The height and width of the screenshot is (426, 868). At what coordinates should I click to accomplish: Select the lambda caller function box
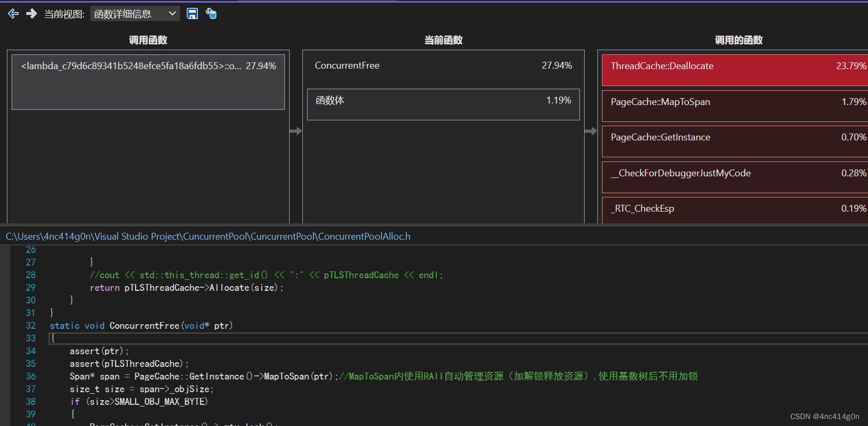pos(148,82)
